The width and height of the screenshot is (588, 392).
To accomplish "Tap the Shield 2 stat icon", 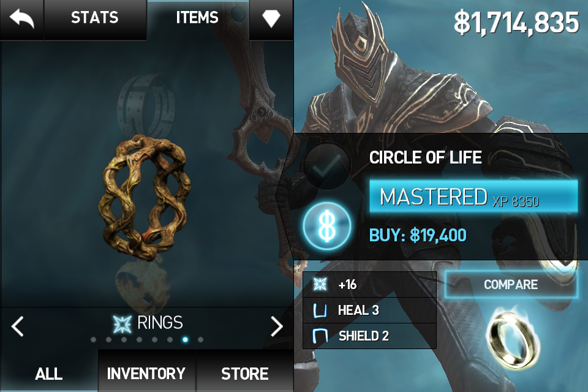I will (x=320, y=336).
